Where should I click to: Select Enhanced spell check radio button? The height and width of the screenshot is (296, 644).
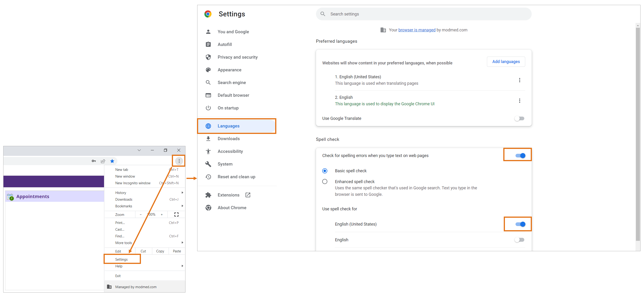coord(325,182)
